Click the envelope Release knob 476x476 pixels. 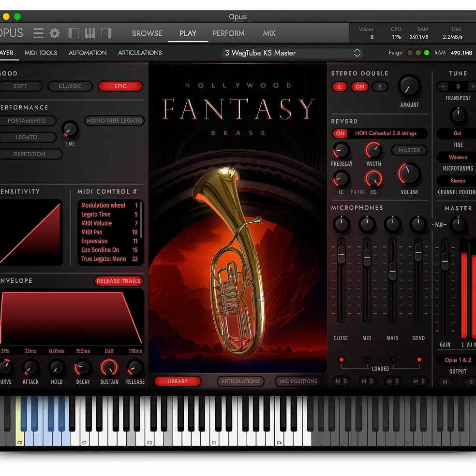pos(135,368)
